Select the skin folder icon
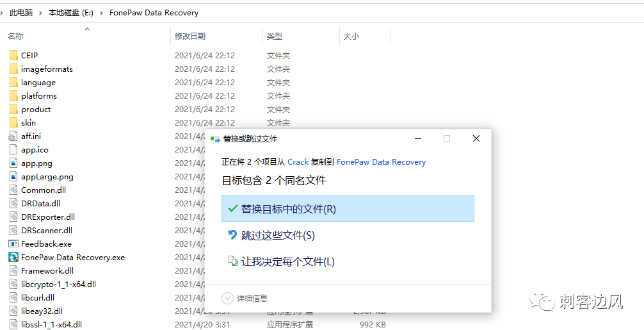644x330 pixels. (x=13, y=122)
